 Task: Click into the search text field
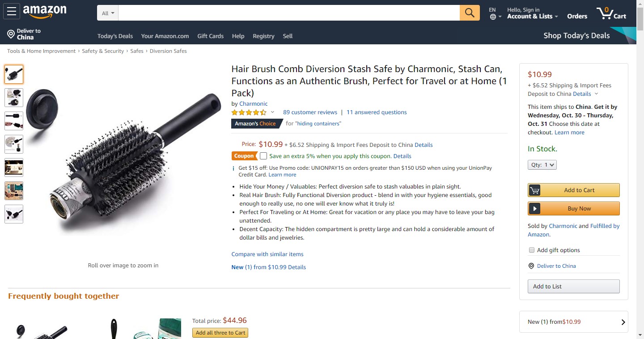pos(289,13)
